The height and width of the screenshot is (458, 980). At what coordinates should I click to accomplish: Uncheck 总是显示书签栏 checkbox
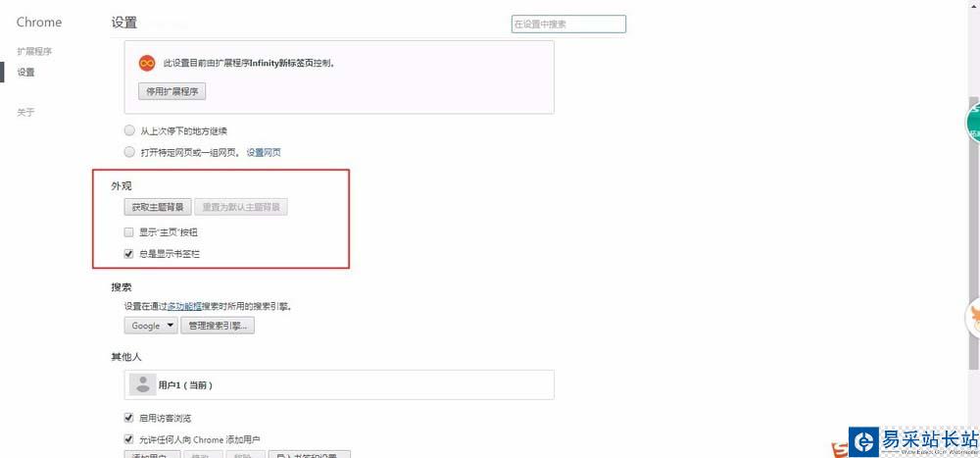(x=128, y=253)
